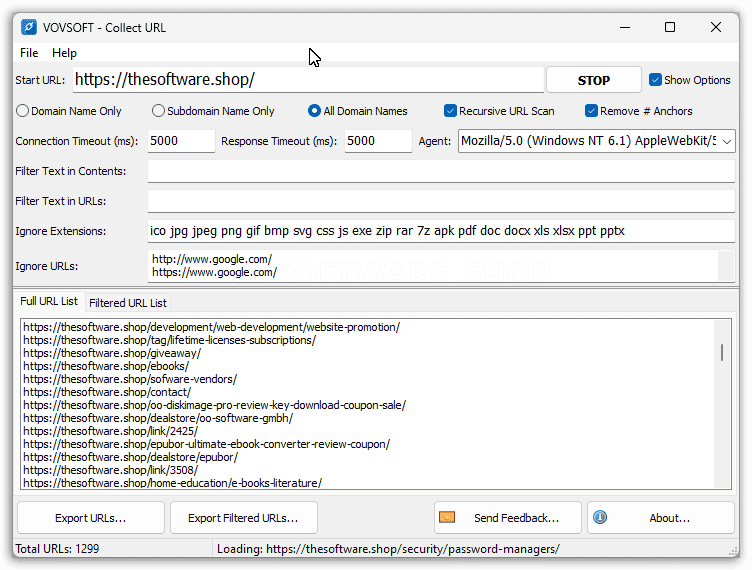Select the dealstore/epubor URL row
This screenshot has width=752, height=570.
[x=130, y=457]
